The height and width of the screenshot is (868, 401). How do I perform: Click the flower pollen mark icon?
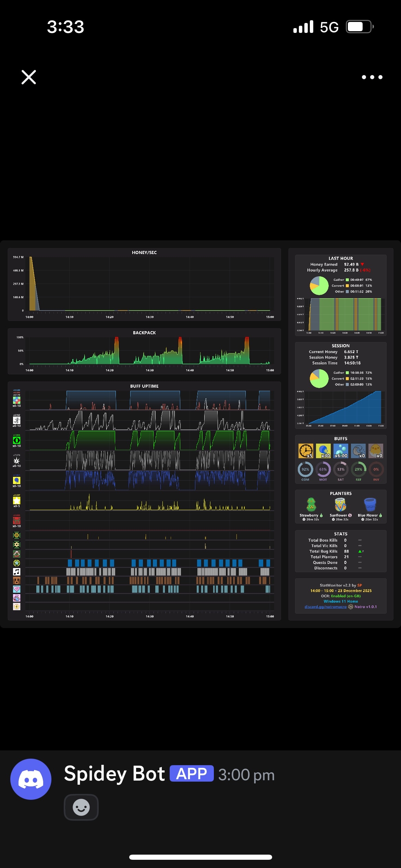[16, 544]
